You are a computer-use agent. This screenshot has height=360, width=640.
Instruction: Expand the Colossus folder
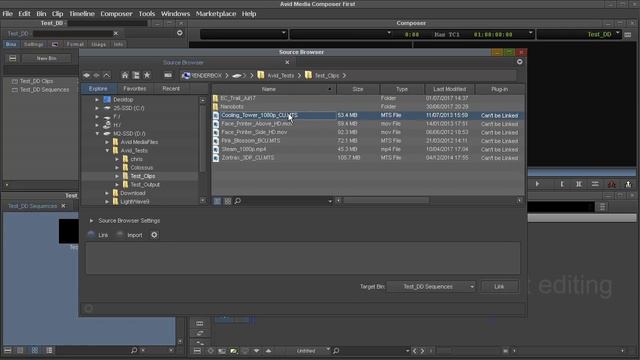point(117,168)
